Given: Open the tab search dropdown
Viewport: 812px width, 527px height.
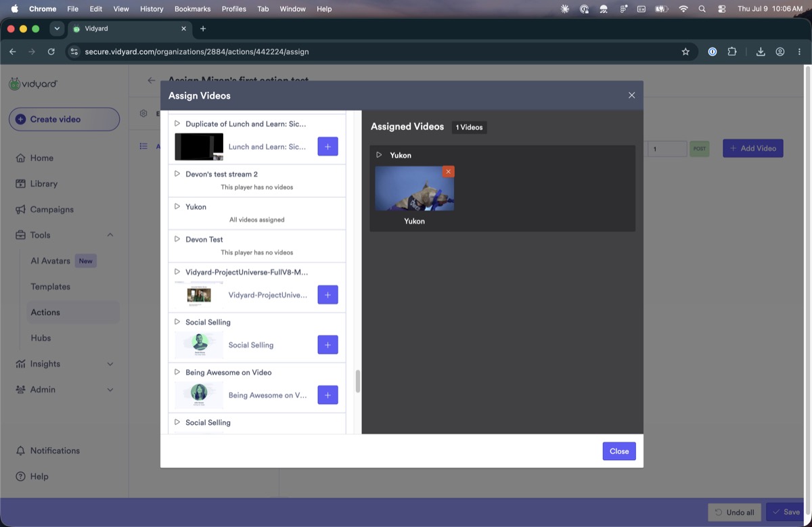Looking at the screenshot, I should [57, 28].
